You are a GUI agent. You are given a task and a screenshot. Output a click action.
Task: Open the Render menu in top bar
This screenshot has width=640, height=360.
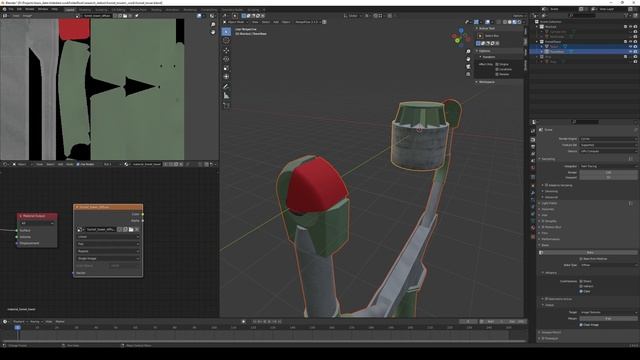(x=30, y=9)
